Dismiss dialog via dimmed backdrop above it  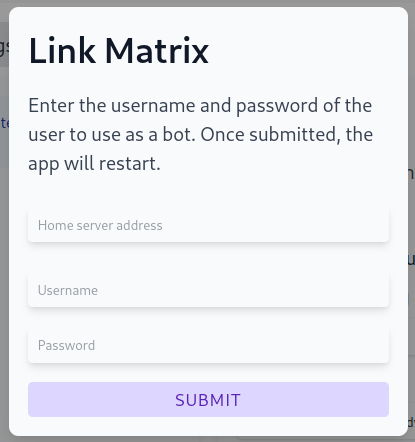(x=207, y=3)
